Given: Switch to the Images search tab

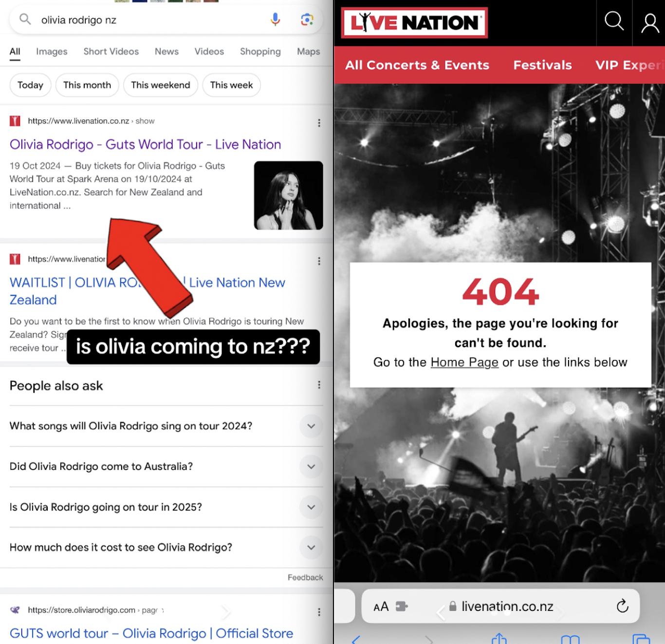Looking at the screenshot, I should tap(52, 52).
